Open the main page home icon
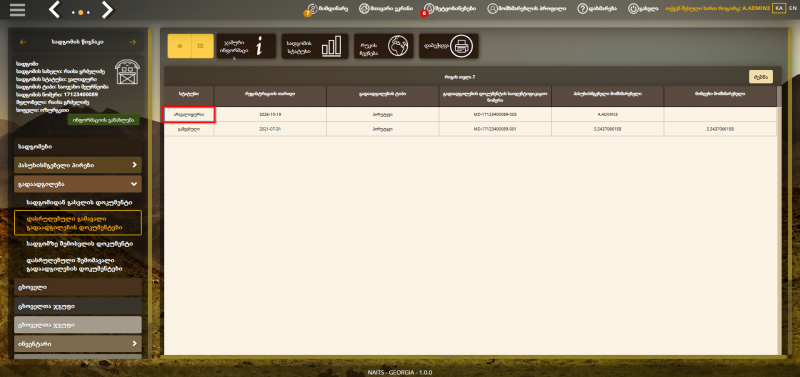The image size is (800, 377). click(x=364, y=9)
